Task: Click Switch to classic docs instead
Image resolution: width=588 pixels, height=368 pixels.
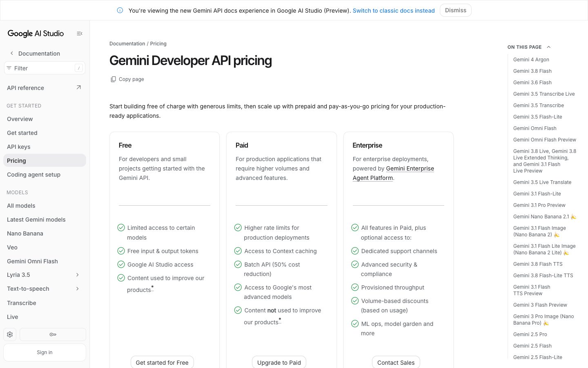Action: 394,11
